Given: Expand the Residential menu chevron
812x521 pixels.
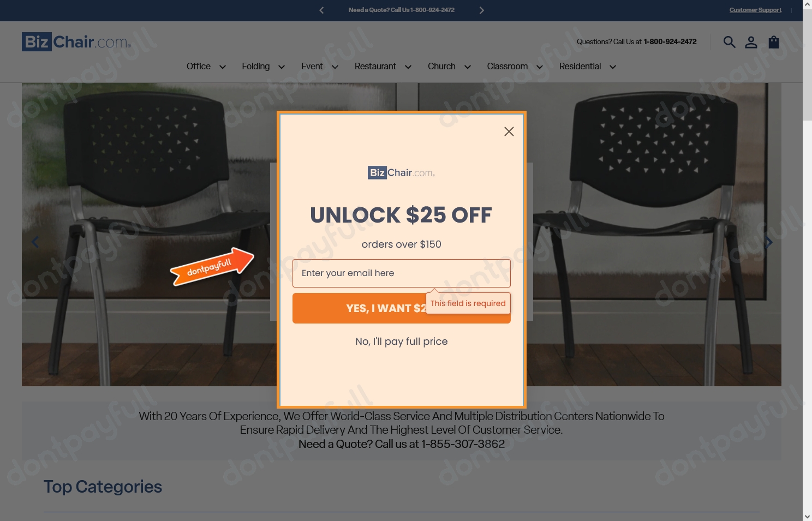Looking at the screenshot, I should tap(613, 67).
